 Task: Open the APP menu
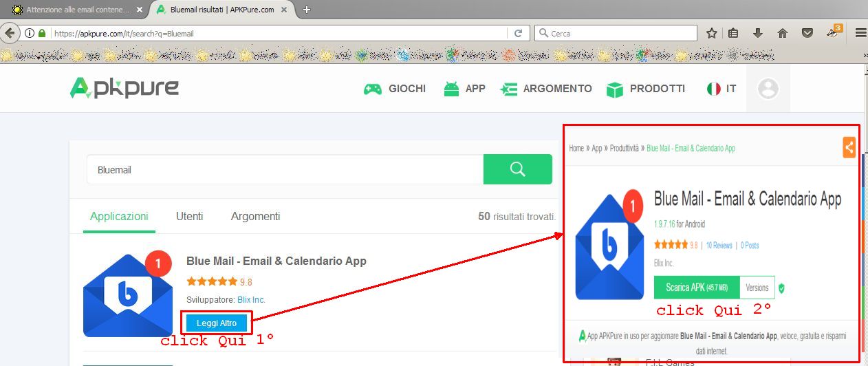[x=464, y=89]
